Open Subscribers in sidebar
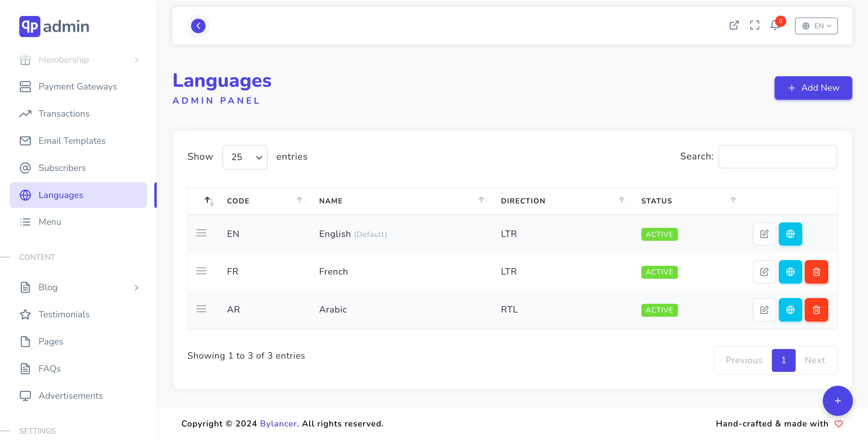Screen dimensions: 868x440 [78, 168]
